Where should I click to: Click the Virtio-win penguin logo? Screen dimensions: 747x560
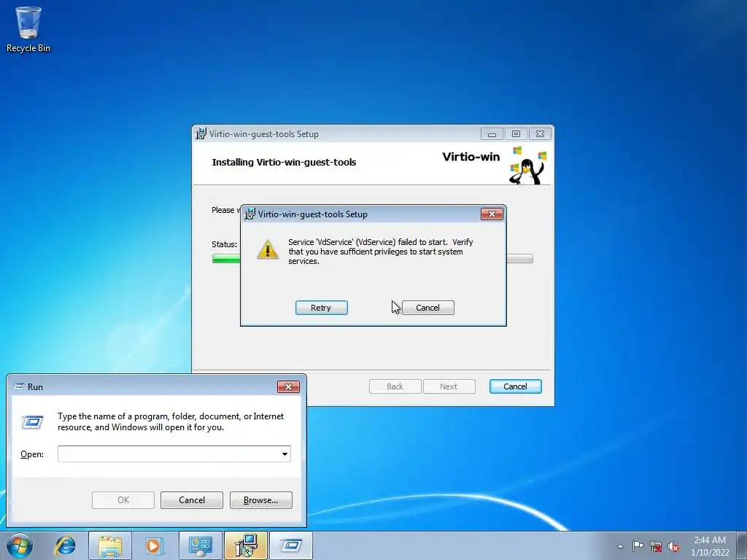tap(528, 166)
